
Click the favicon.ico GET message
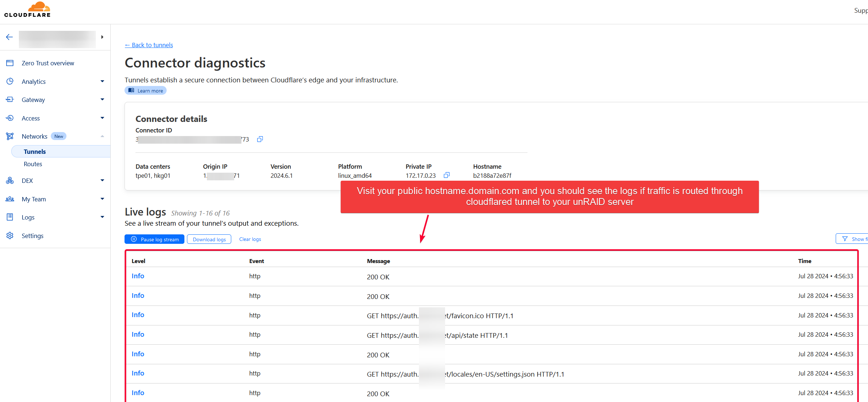point(440,316)
